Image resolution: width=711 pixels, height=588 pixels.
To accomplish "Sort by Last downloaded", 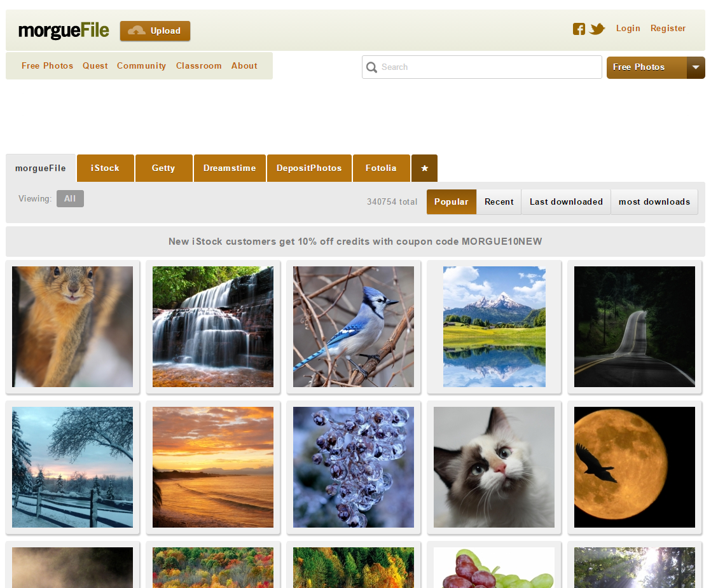I will (x=567, y=202).
